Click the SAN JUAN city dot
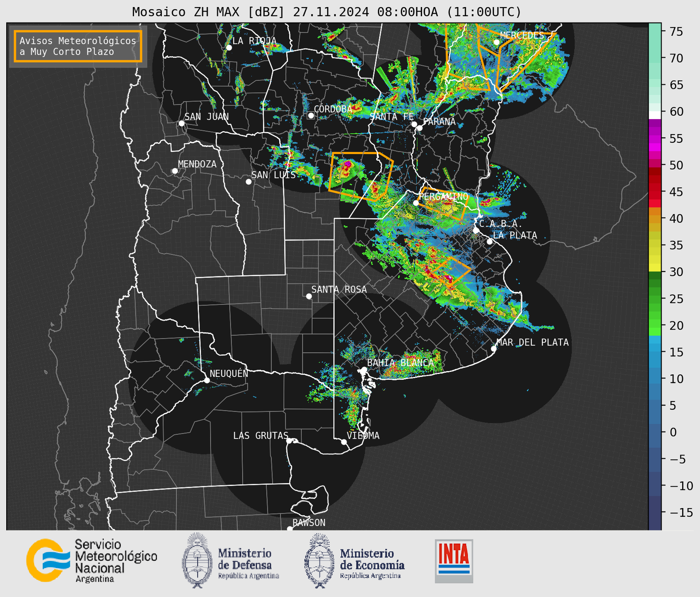 181,123
